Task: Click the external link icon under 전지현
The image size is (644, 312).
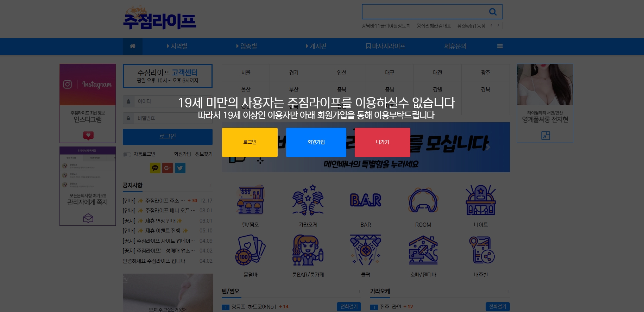Action: [545, 135]
